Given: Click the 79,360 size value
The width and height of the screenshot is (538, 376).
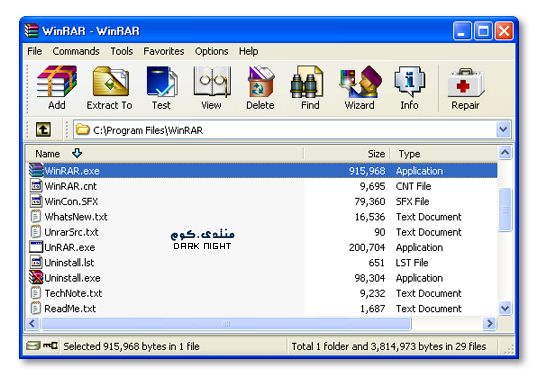Looking at the screenshot, I should click(x=370, y=201).
